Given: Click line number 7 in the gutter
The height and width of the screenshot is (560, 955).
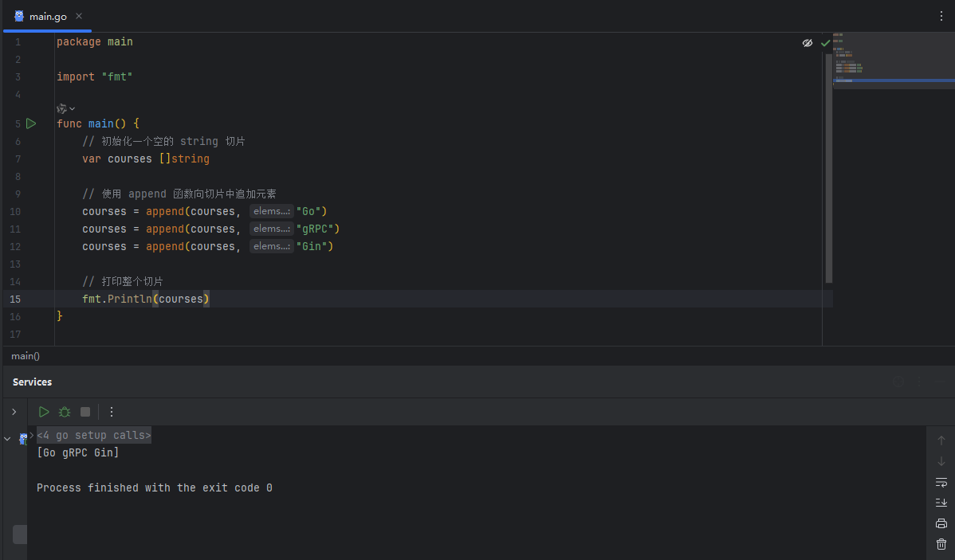Looking at the screenshot, I should tap(18, 159).
